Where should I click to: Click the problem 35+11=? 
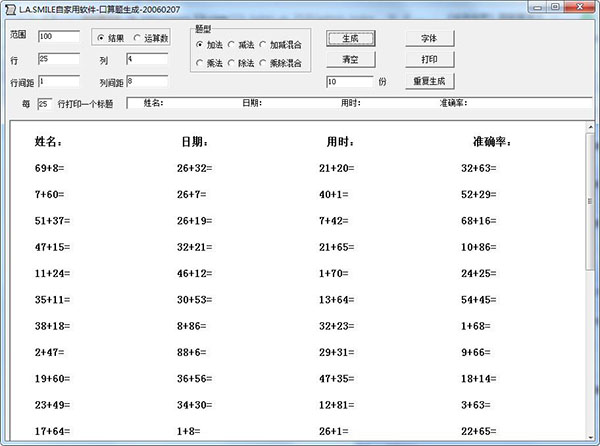click(52, 300)
